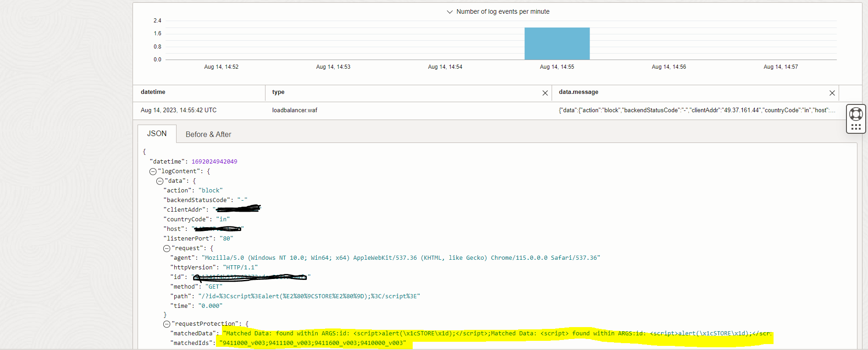Viewport: 868px width, 350px height.
Task: Click the countryCode value "in"
Action: pos(223,219)
